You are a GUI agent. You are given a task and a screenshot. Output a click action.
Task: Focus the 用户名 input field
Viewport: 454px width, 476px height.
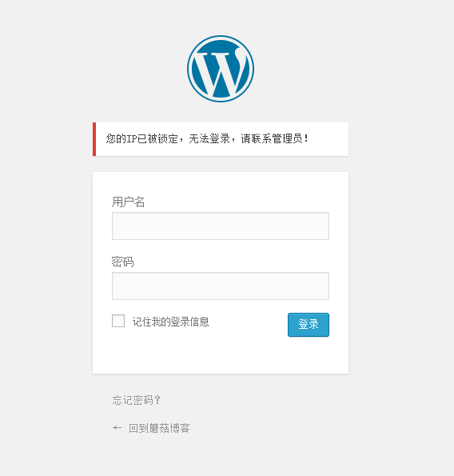coord(221,226)
